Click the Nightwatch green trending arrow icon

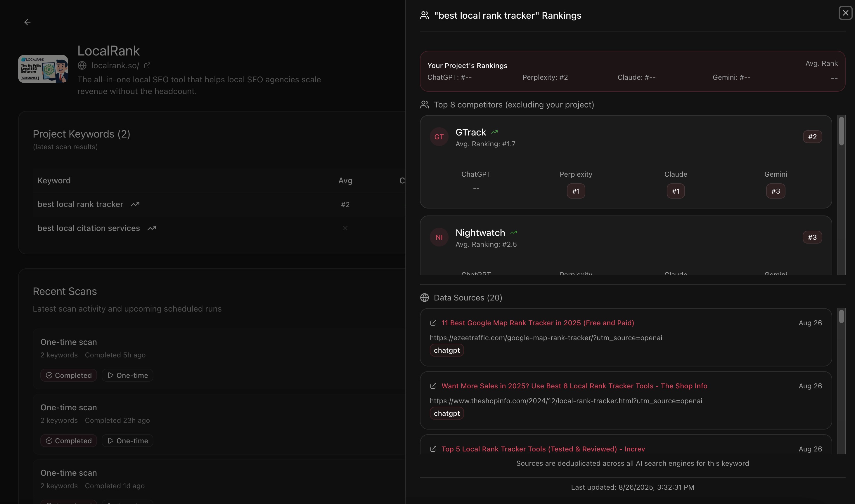click(x=513, y=233)
